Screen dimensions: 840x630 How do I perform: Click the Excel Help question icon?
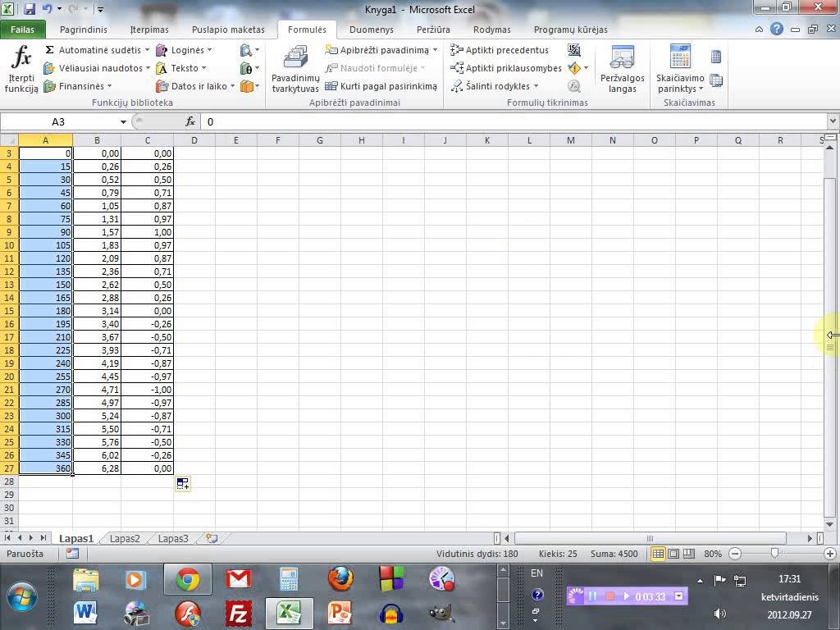click(x=776, y=30)
